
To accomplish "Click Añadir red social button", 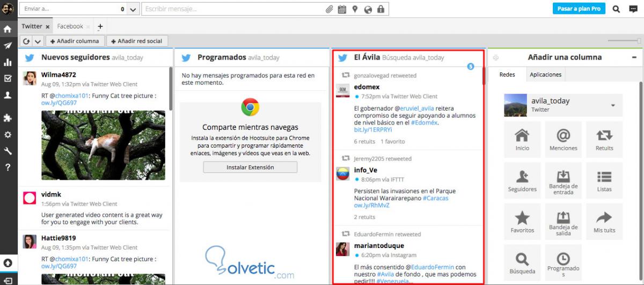I will tap(137, 41).
